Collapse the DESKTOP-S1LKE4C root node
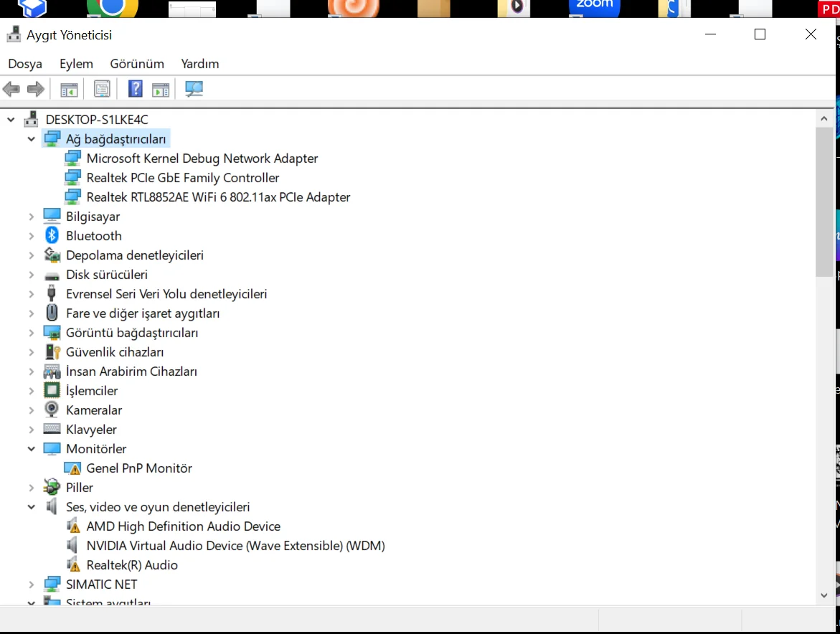Image resolution: width=840 pixels, height=634 pixels. coord(11,119)
